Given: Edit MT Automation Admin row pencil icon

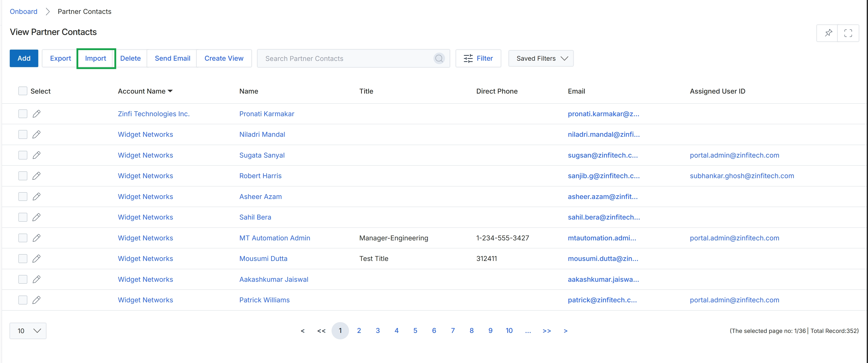Looking at the screenshot, I should pyautogui.click(x=36, y=238).
